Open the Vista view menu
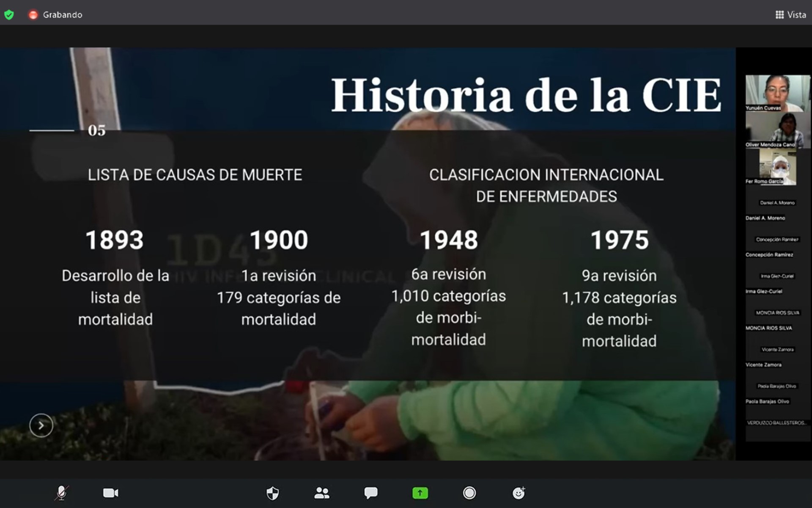This screenshot has width=812, height=508. (x=790, y=15)
